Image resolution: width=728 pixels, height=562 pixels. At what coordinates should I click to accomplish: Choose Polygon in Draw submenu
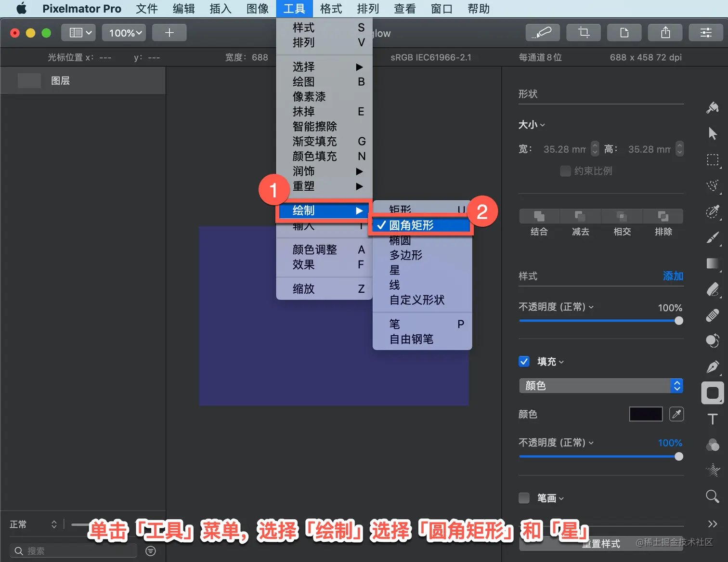(x=422, y=255)
